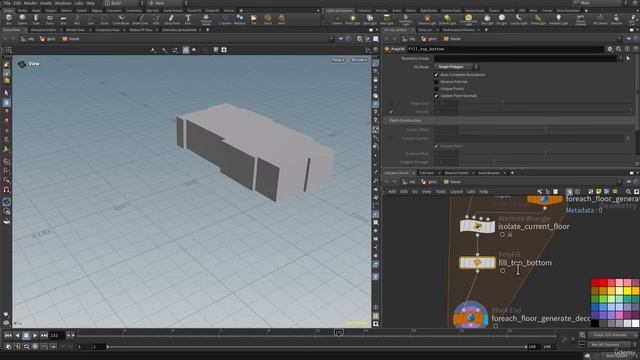Open the network editor Layout menu
Viewport: 640px width, 360px height.
click(x=456, y=191)
